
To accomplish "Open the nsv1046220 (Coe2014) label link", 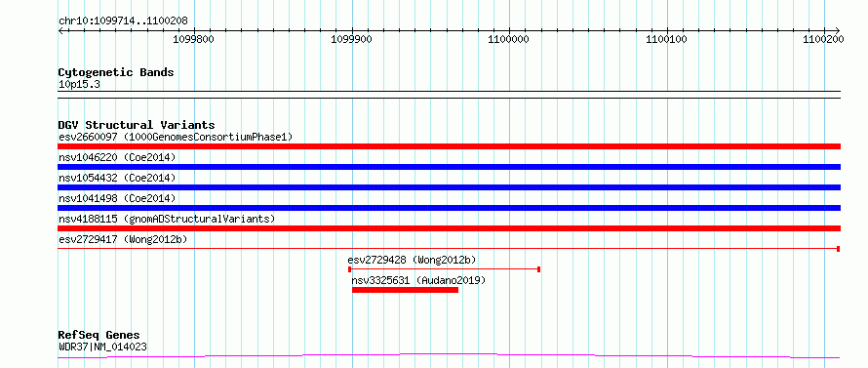I will 117,157.
